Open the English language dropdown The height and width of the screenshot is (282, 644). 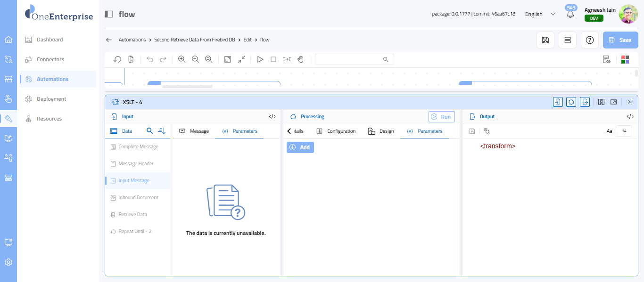[540, 14]
